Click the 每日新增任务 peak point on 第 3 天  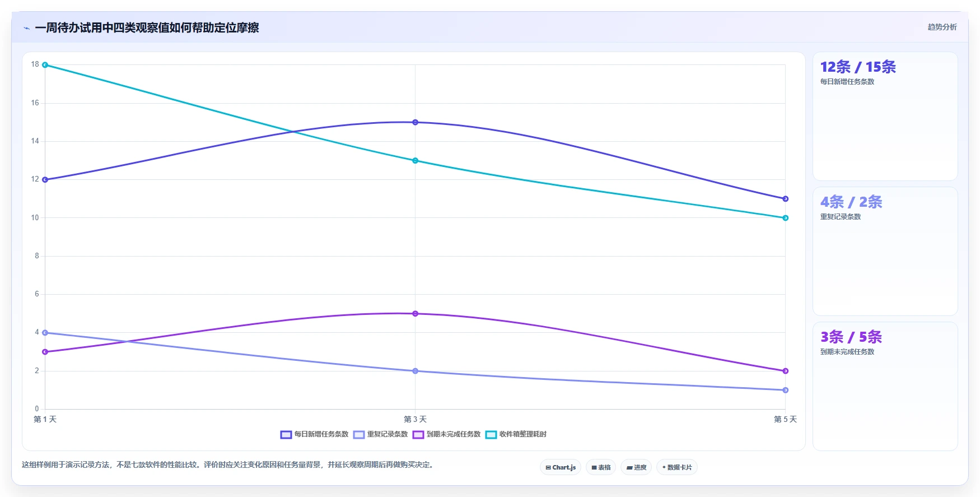[x=415, y=122]
